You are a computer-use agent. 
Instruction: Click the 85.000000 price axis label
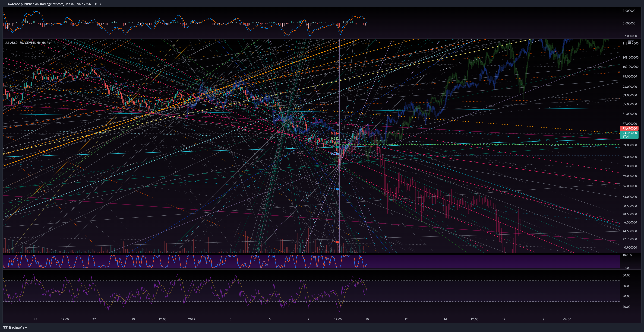pyautogui.click(x=630, y=104)
